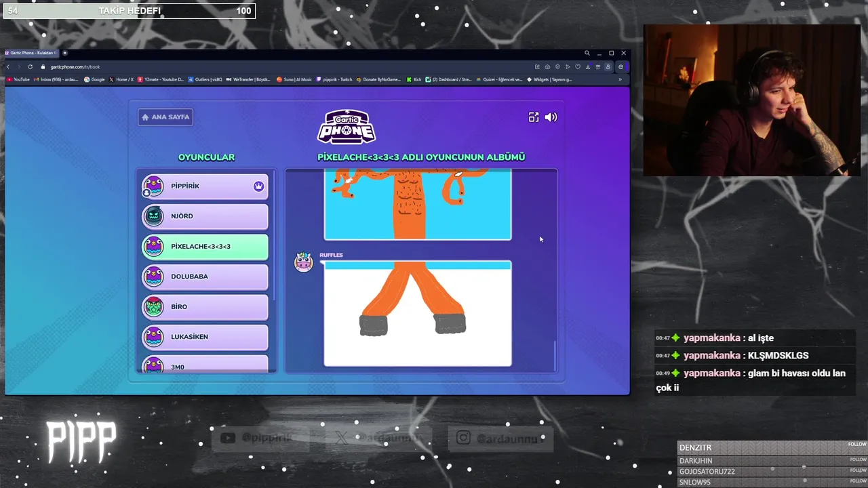868x488 pixels.
Task: Click PİPPİRİK's host crown icon
Action: (258, 186)
